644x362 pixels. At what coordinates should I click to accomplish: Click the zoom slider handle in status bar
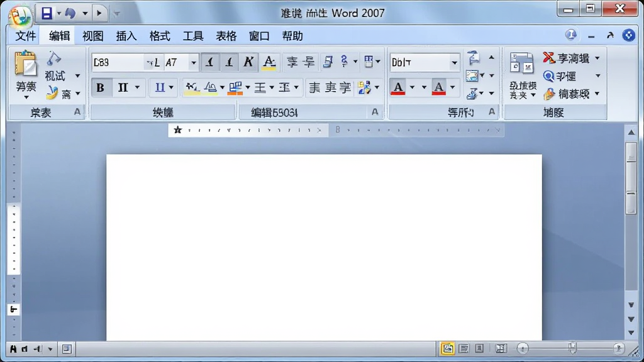pyautogui.click(x=572, y=348)
